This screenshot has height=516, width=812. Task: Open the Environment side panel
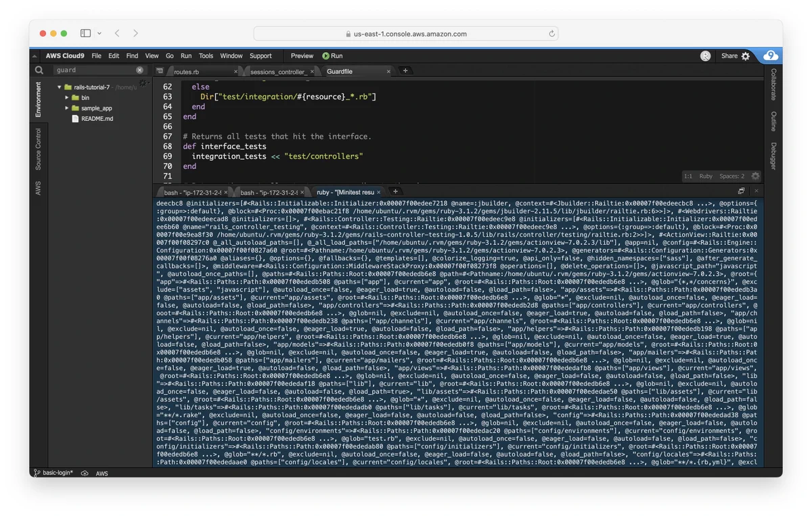[38, 99]
